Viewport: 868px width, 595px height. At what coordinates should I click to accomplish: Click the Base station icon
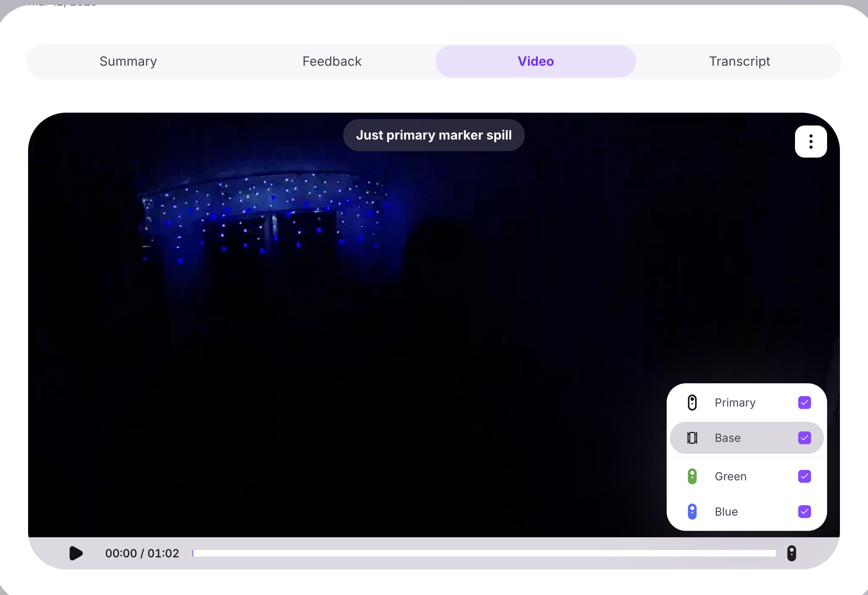coord(692,438)
